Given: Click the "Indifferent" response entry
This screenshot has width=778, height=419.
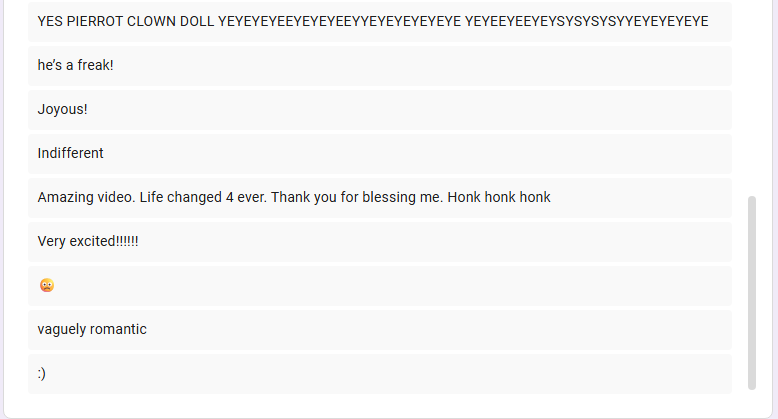Looking at the screenshot, I should [x=380, y=153].
